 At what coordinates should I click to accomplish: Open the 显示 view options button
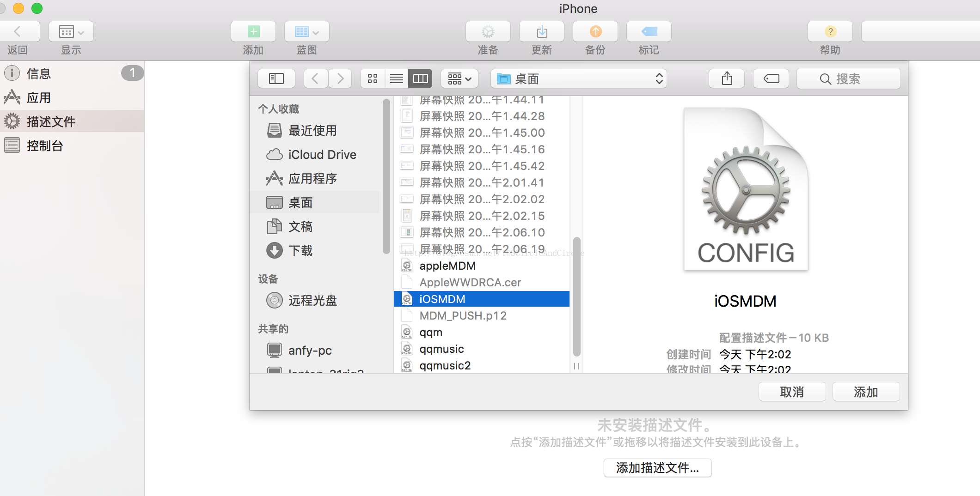[x=71, y=32]
